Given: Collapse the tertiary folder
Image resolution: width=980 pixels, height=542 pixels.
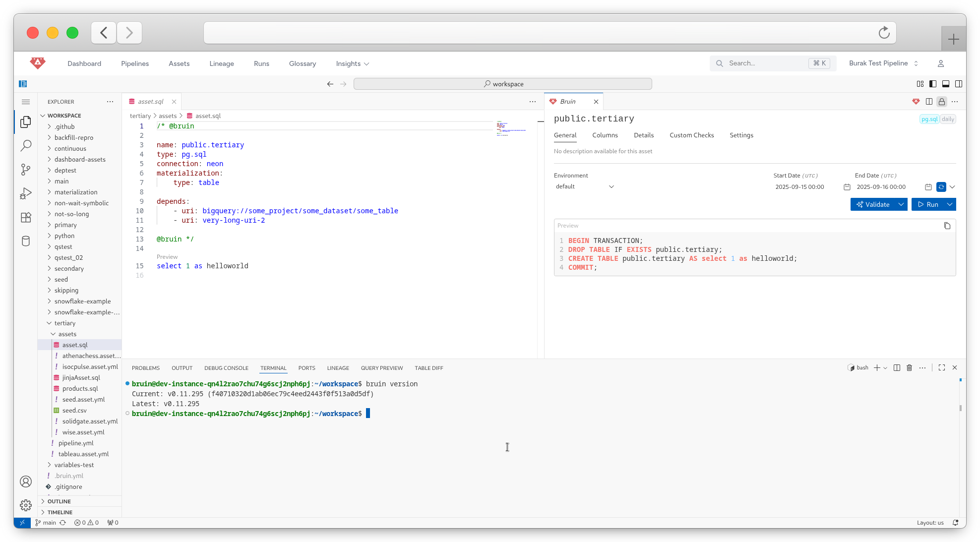Looking at the screenshot, I should point(65,323).
